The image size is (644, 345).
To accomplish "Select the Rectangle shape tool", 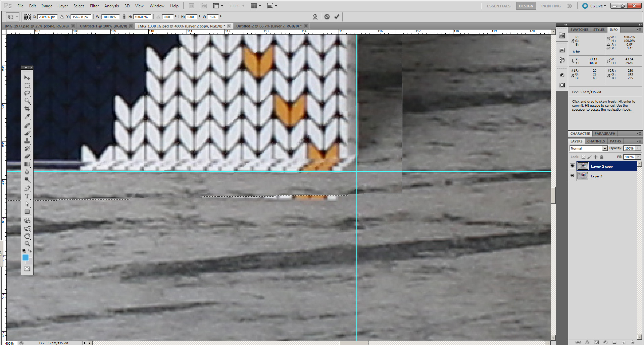I will click(x=27, y=212).
